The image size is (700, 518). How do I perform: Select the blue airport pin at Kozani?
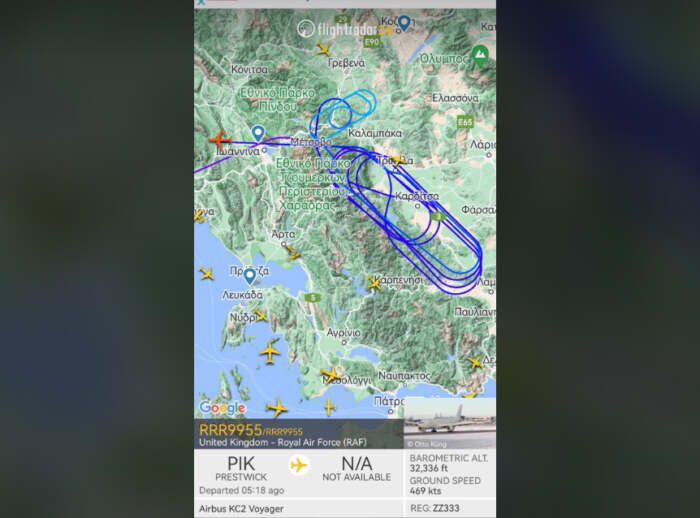pos(404,23)
